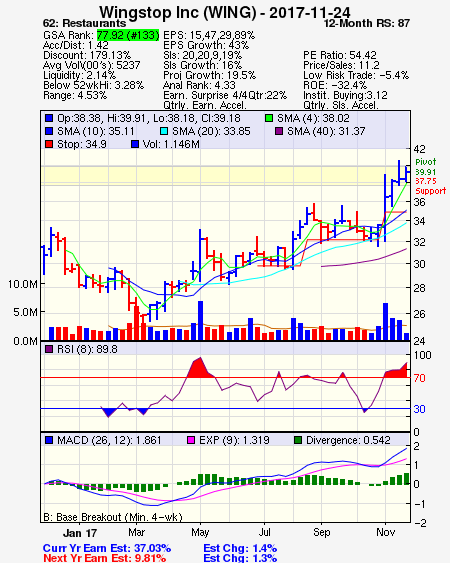The image size is (450, 563).
Task: Click the magenta EXP (9) legend square
Action: (x=191, y=440)
